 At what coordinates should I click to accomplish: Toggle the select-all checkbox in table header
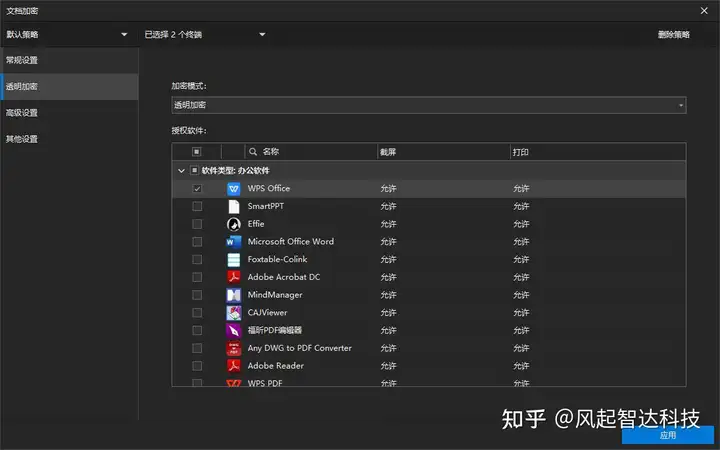(197, 152)
